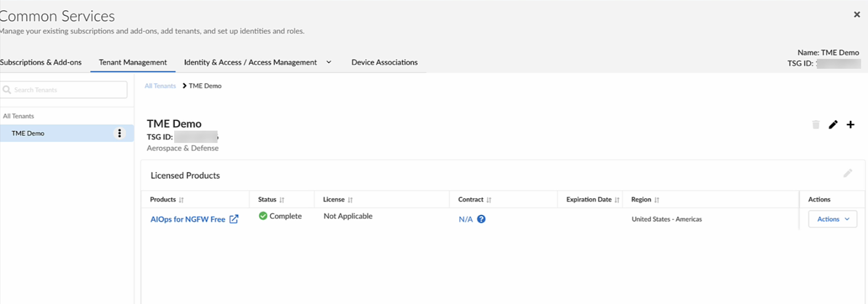Viewport: 868px width, 304px height.
Task: Sort by the Region column
Action: (x=656, y=200)
